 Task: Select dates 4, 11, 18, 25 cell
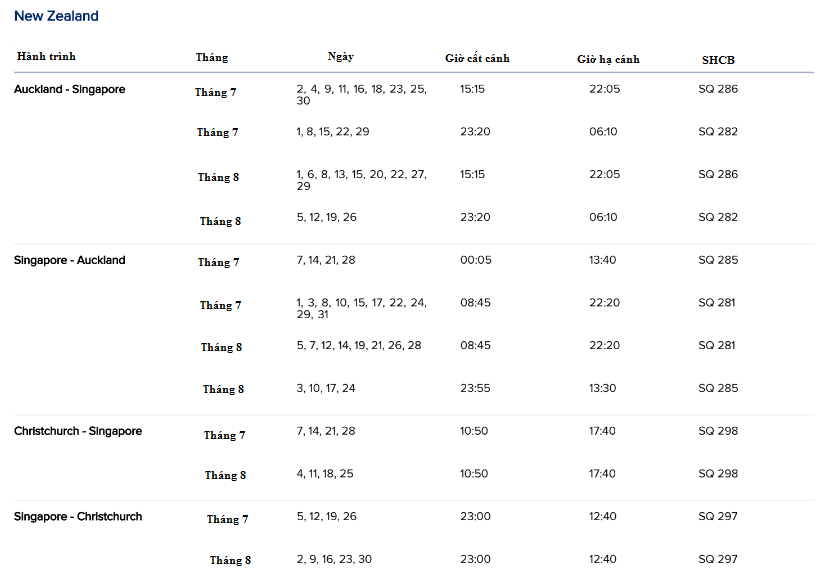[325, 474]
